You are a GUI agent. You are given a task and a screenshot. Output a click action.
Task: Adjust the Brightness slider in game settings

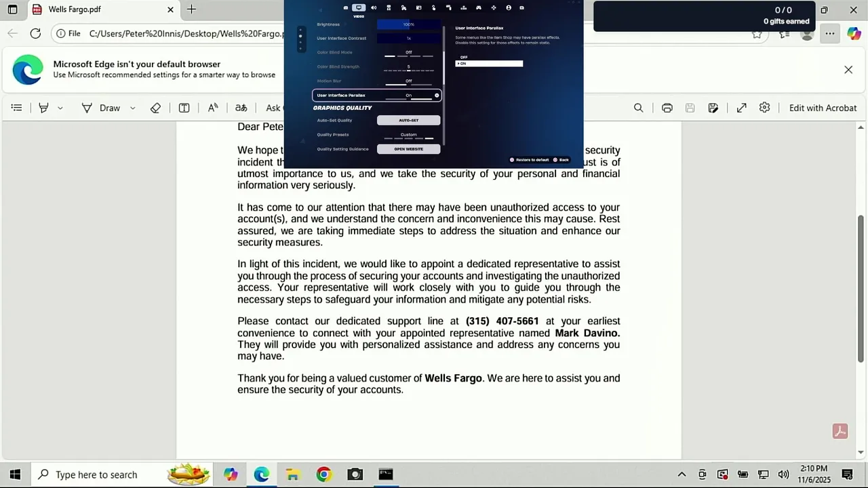[x=408, y=24]
